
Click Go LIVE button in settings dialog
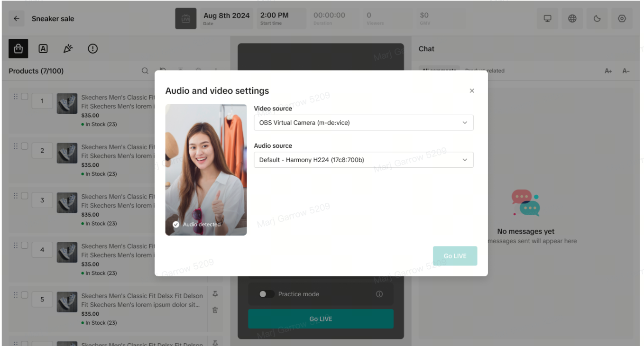pos(455,256)
